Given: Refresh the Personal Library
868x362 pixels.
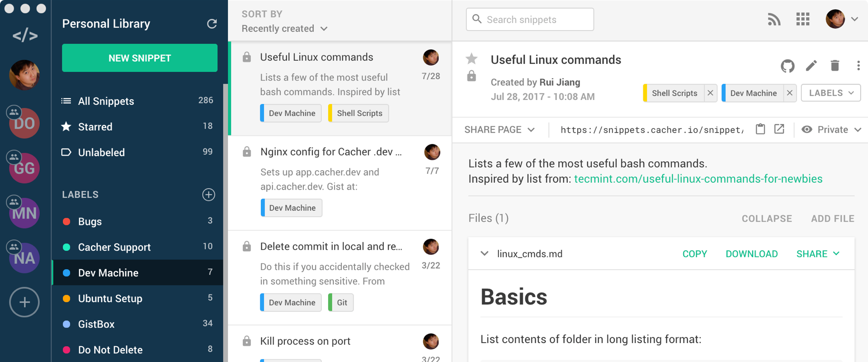Looking at the screenshot, I should 212,24.
